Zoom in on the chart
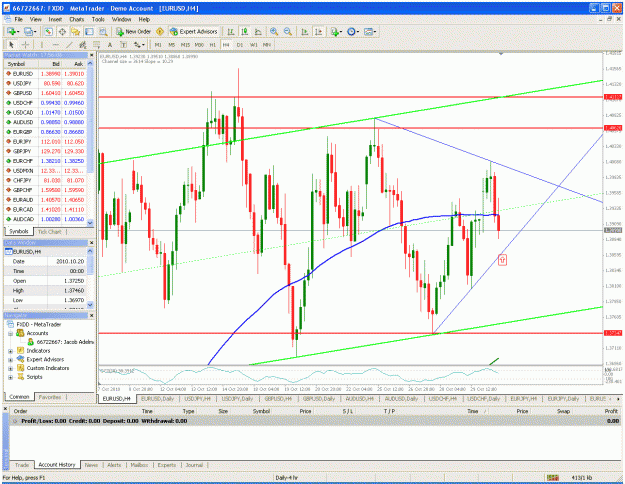625x484 pixels. click(274, 31)
